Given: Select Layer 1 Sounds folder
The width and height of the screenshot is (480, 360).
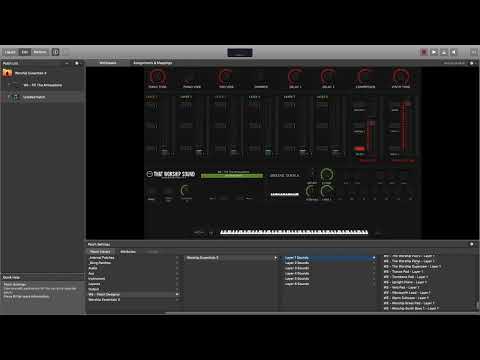Looking at the screenshot, I should (x=330, y=258).
